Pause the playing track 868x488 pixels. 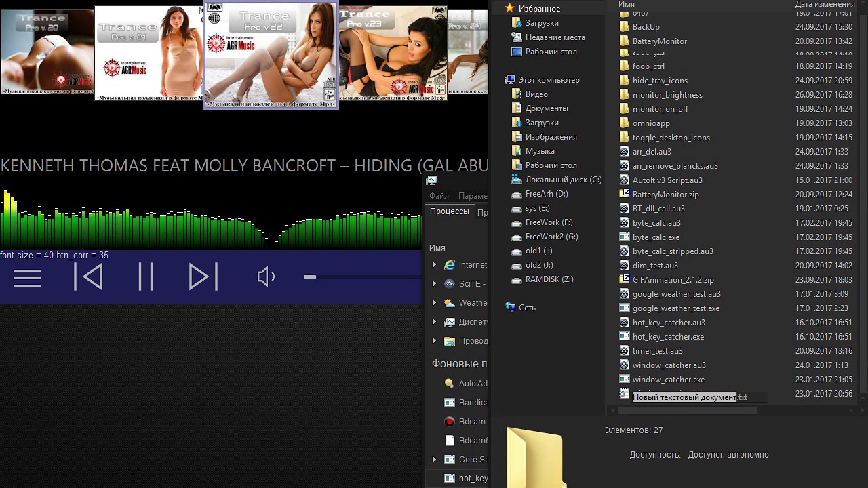(x=146, y=277)
